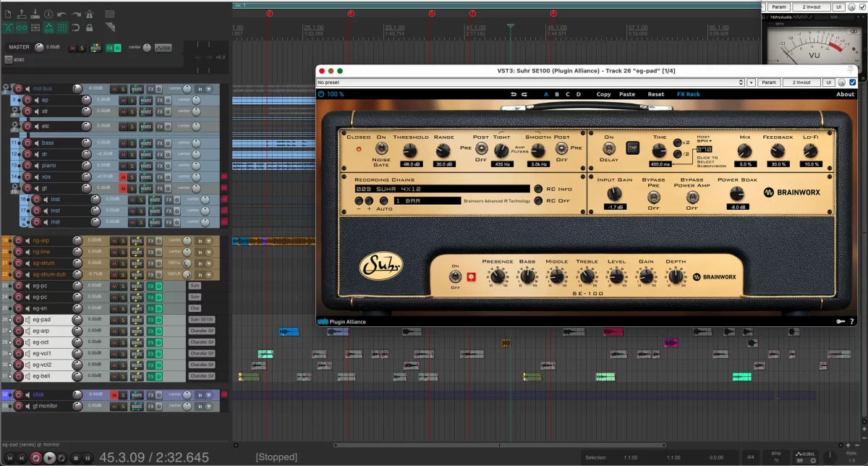
Task: Click the transport Record button
Action: coord(35,458)
